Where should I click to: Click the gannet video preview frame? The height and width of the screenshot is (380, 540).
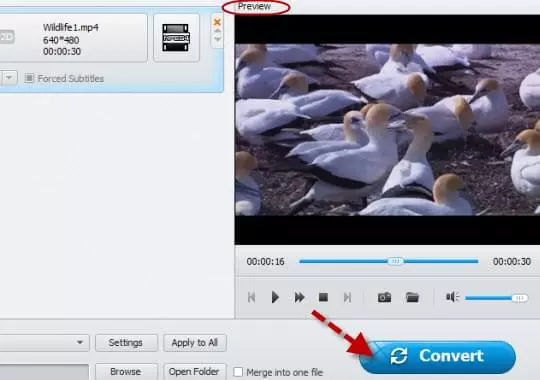coord(387,130)
